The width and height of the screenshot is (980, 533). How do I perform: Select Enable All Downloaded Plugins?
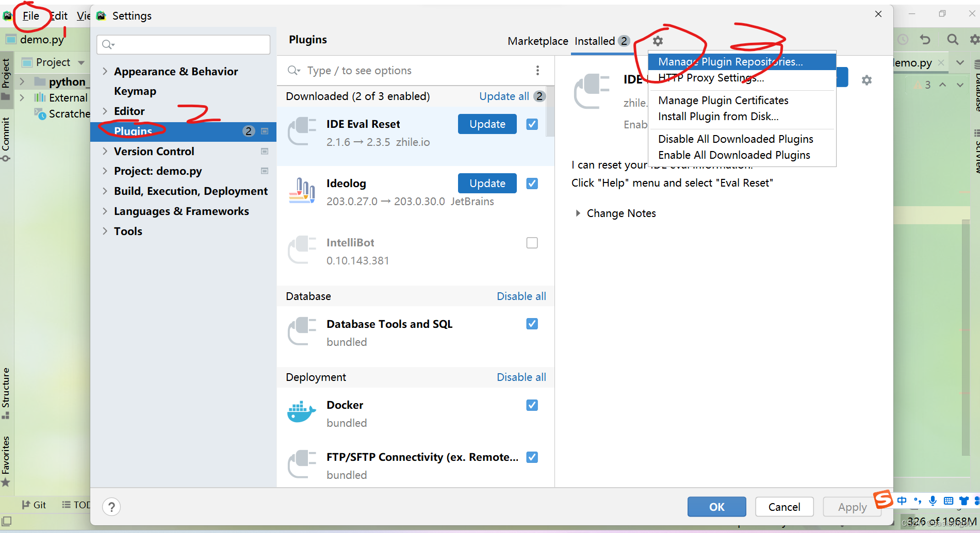pos(742,155)
